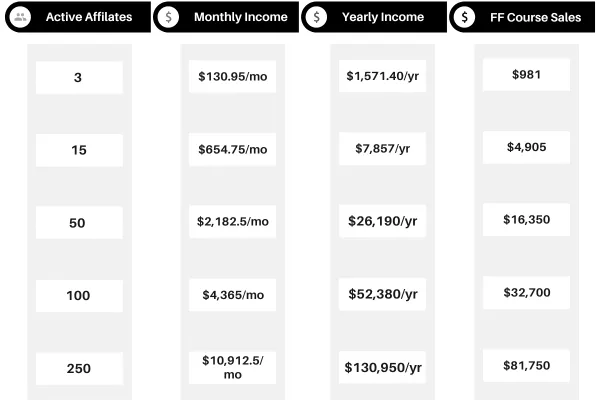Viewport: 600px width, 400px height.
Task: Click the 3 active affiliates cell
Action: (x=78, y=77)
